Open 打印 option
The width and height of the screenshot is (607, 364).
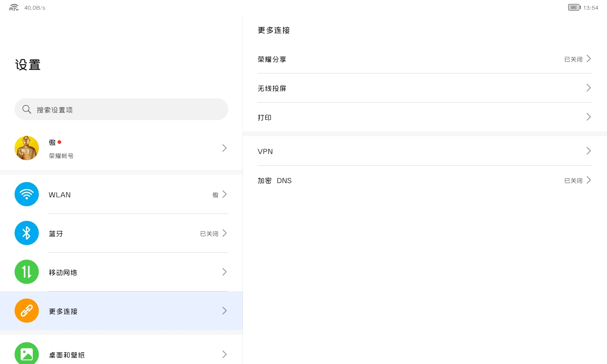point(425,117)
